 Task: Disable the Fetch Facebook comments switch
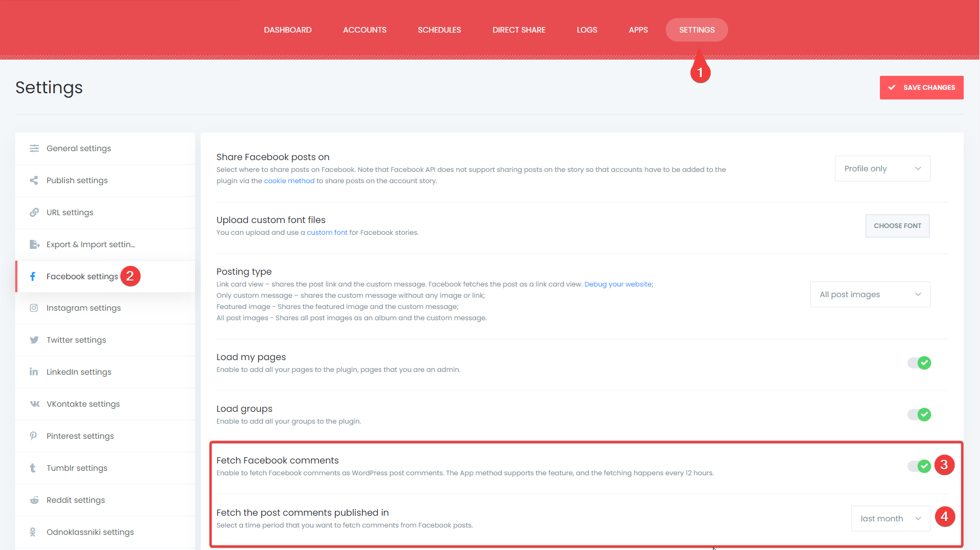coord(919,466)
